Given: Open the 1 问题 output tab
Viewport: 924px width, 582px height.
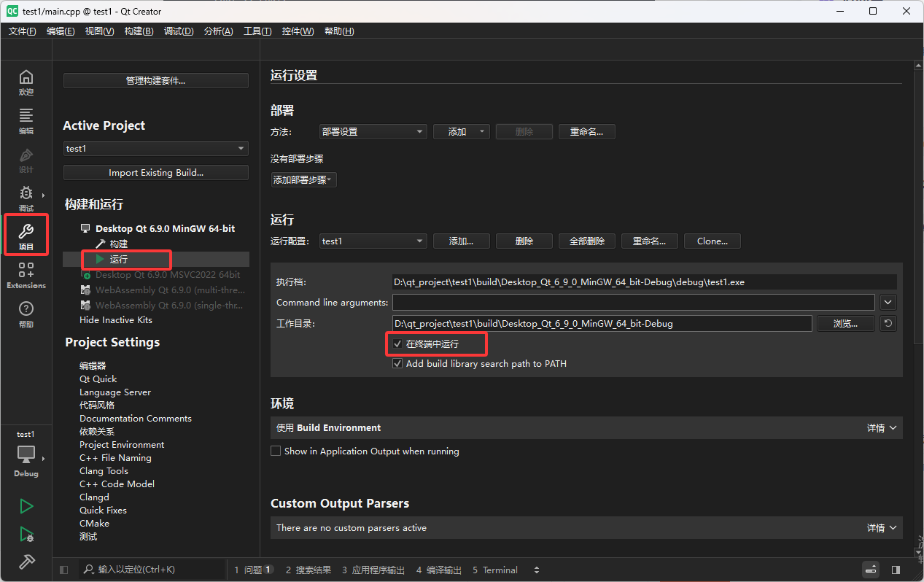Looking at the screenshot, I should (253, 570).
